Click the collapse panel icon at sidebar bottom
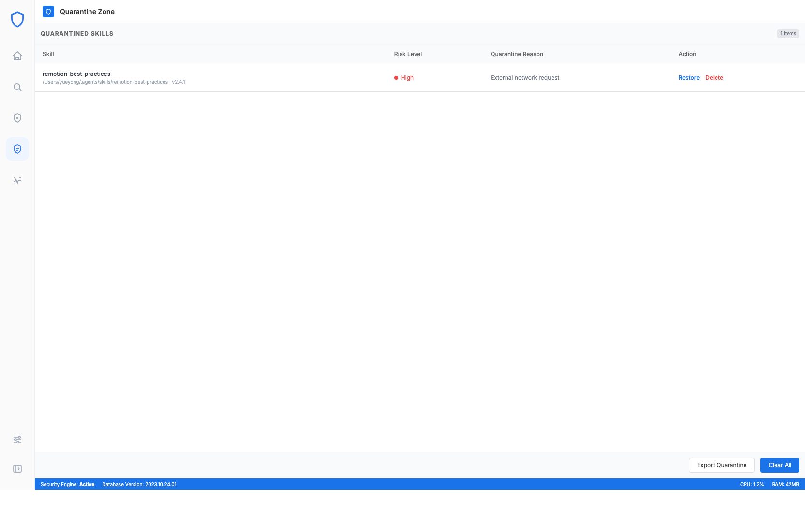Screen dimensions: 805x532 click(17, 468)
